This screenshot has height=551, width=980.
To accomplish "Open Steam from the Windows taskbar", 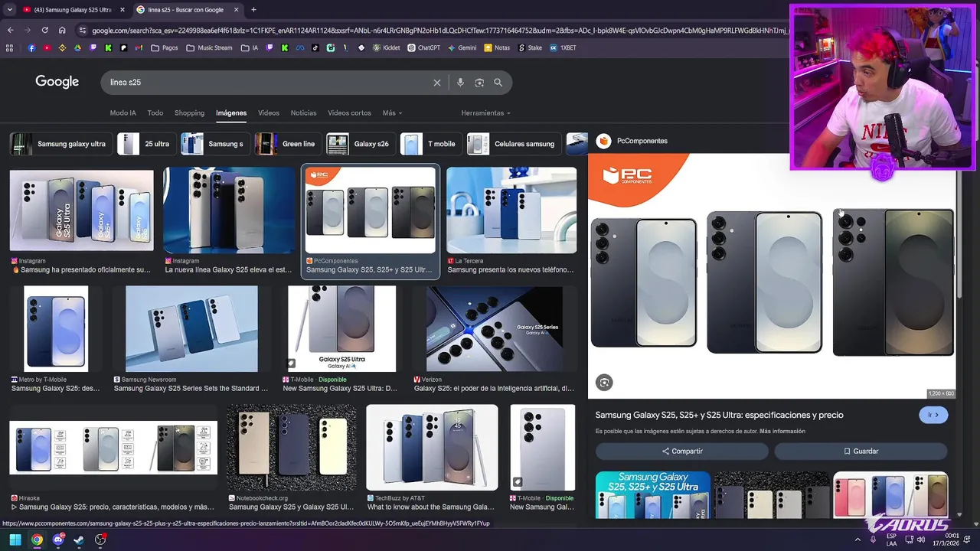I will (x=79, y=540).
